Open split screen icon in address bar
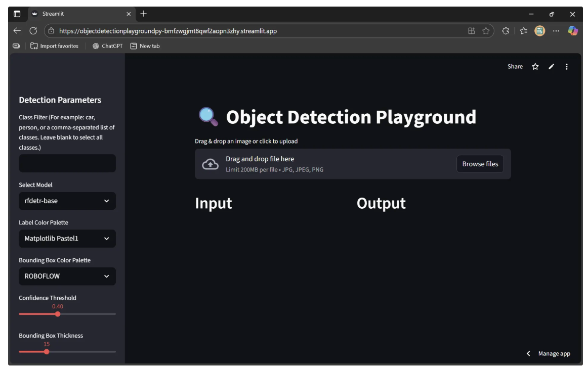 pos(472,31)
